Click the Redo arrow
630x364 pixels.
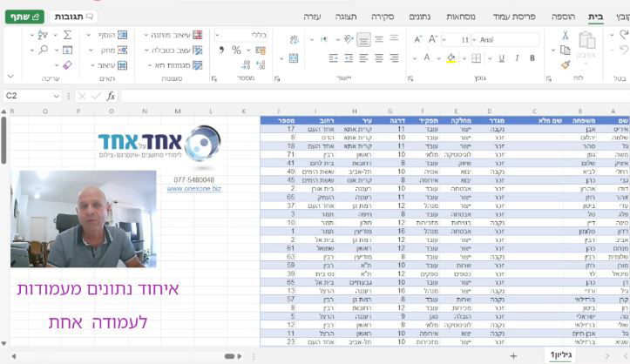coord(624,50)
